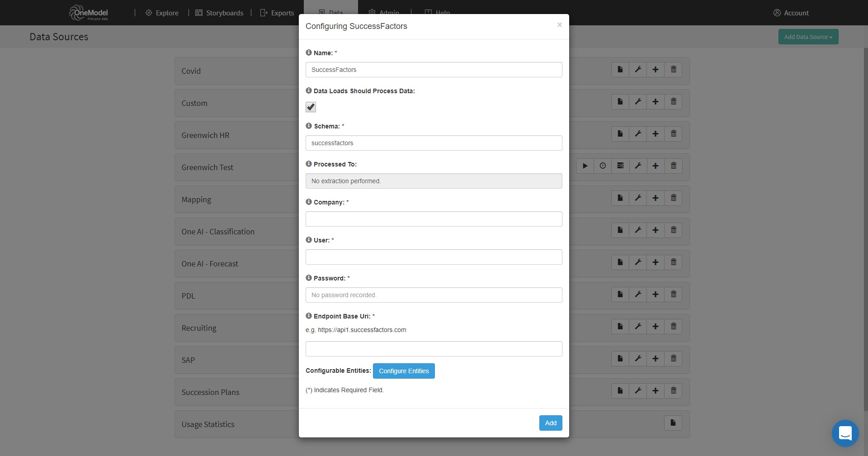Click wrench icon in Greenwich Test row

point(638,166)
